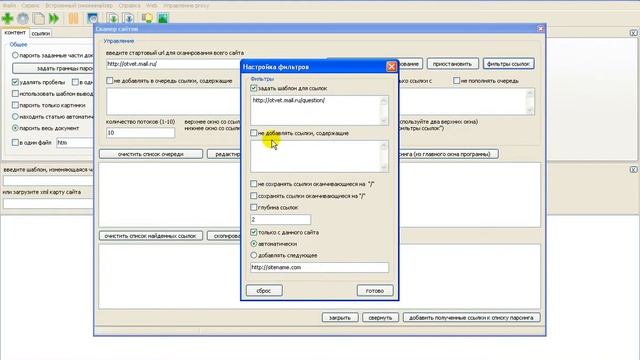Click the приостановить button

(x=452, y=64)
